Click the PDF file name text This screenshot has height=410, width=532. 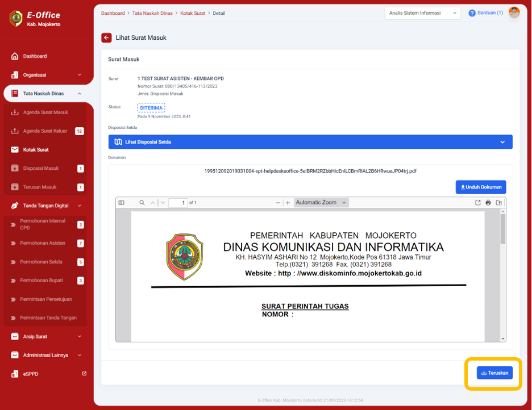310,171
